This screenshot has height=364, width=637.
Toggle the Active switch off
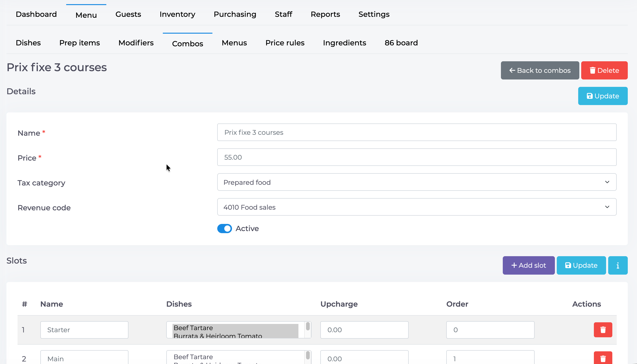tap(224, 229)
